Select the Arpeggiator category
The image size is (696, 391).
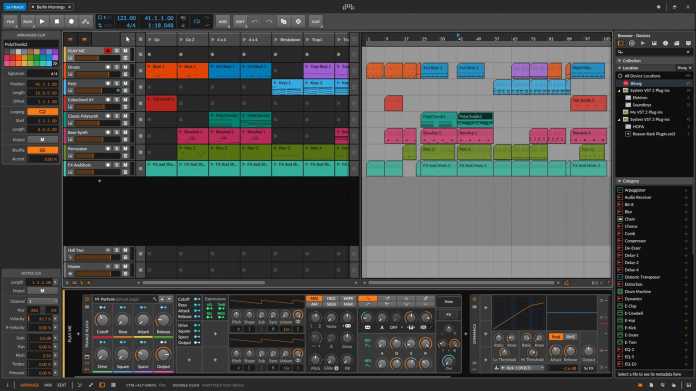[x=635, y=190]
